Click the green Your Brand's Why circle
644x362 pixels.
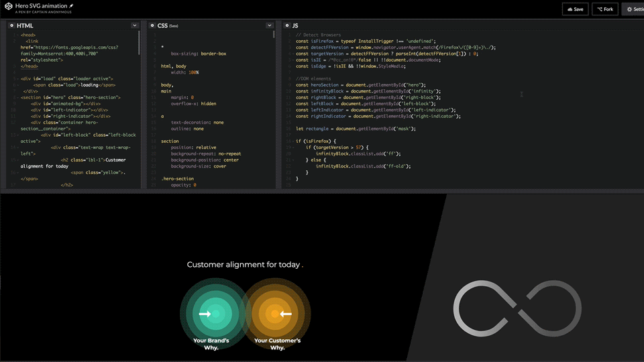coord(215,314)
